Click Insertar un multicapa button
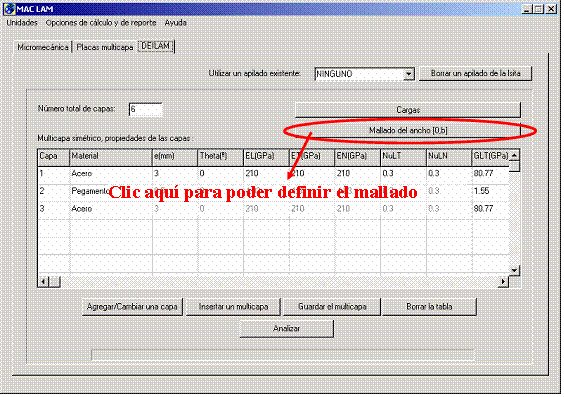The width and height of the screenshot is (564, 397). tap(233, 307)
